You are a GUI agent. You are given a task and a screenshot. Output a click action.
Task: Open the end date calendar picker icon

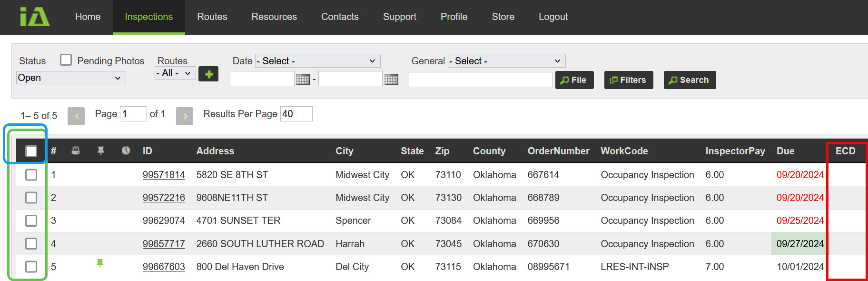point(391,80)
